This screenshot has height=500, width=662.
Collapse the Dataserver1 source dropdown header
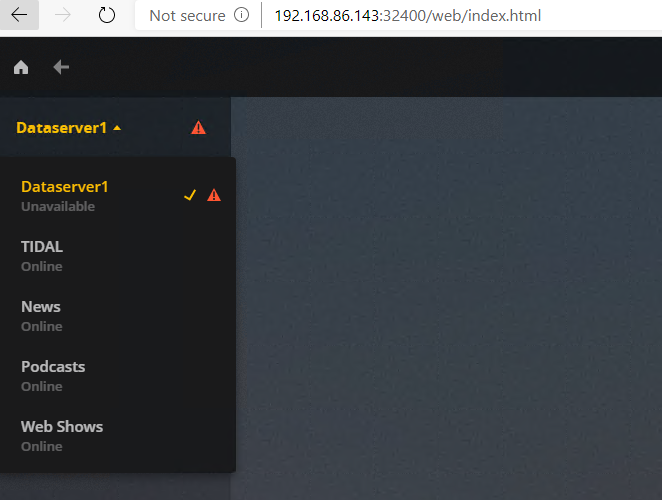pos(69,128)
